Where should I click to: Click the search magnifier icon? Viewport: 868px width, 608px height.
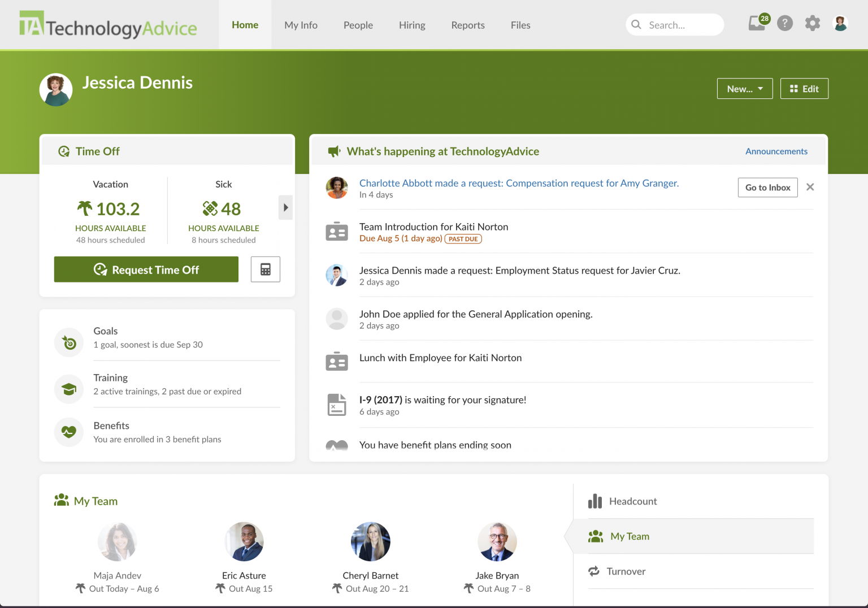(636, 24)
